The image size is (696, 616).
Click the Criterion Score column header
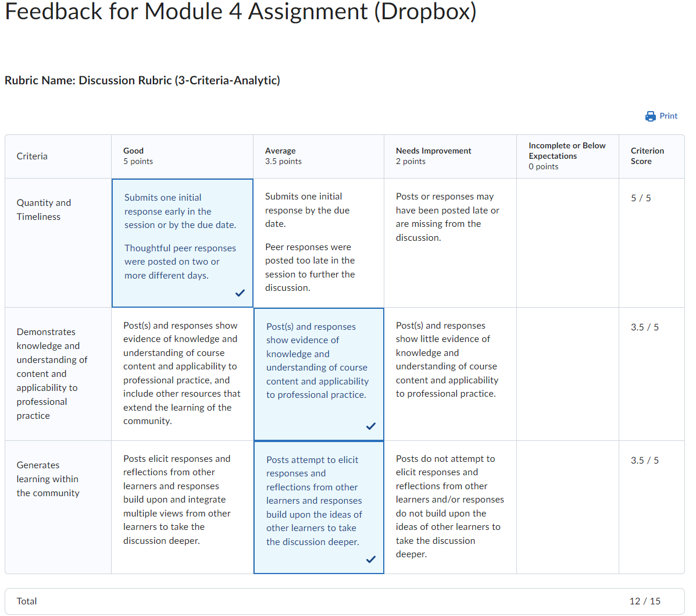tap(647, 156)
